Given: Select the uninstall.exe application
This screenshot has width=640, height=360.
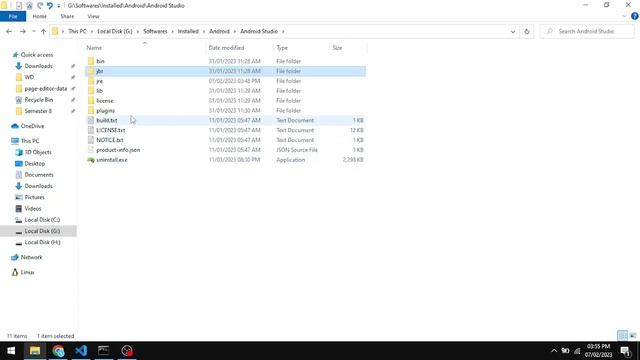Looking at the screenshot, I should [x=225, y=160].
